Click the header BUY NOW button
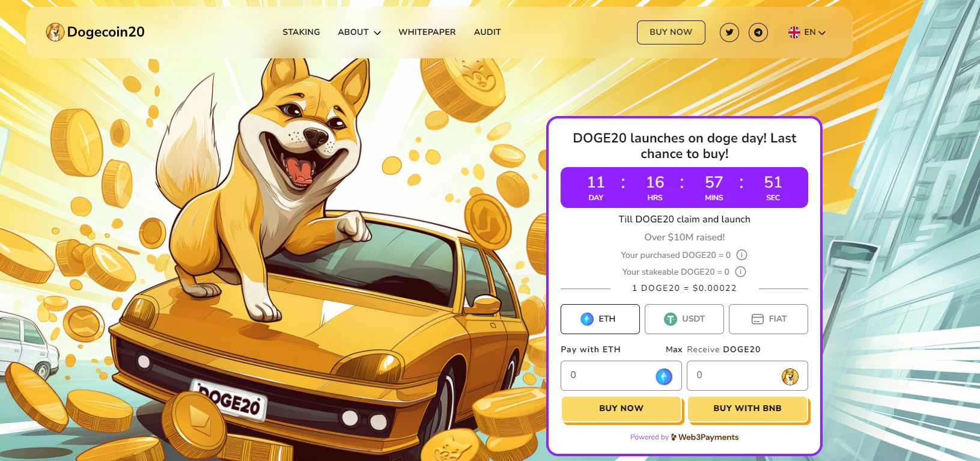This screenshot has width=980, height=461. (671, 32)
